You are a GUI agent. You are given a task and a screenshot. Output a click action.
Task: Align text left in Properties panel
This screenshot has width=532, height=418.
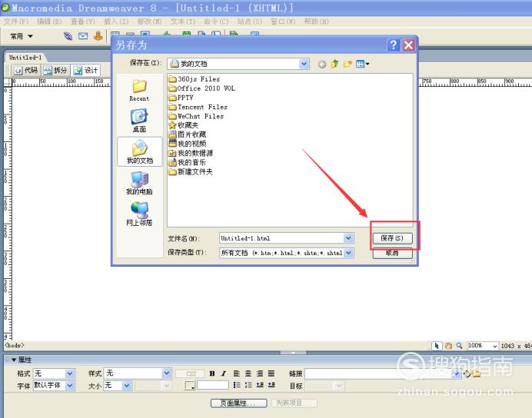237,373
